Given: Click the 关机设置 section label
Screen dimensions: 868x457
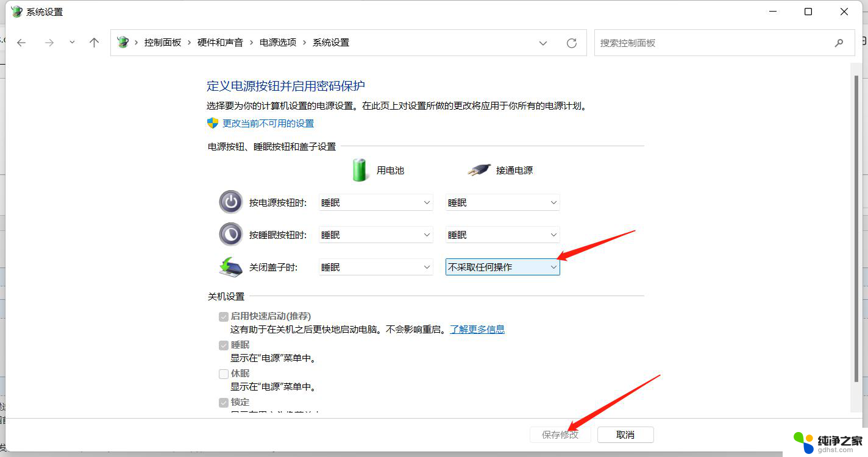Looking at the screenshot, I should pos(226,297).
